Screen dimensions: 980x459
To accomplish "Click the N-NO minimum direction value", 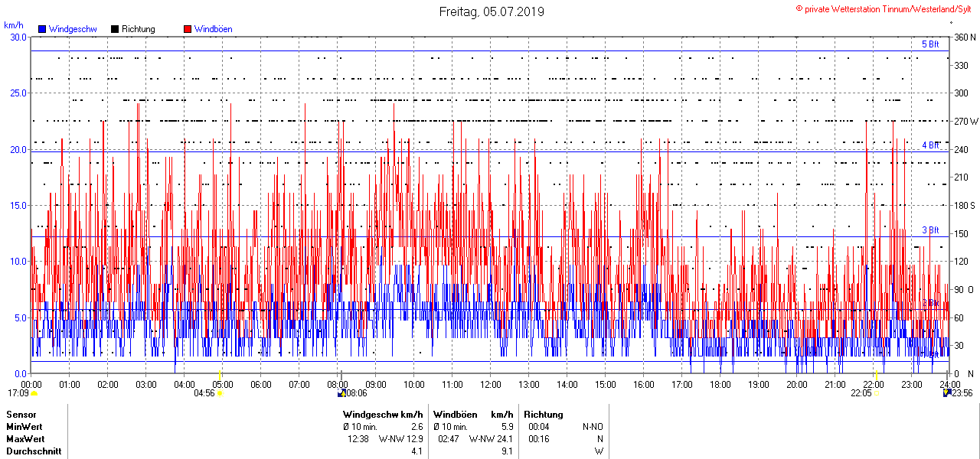I will [x=593, y=426].
